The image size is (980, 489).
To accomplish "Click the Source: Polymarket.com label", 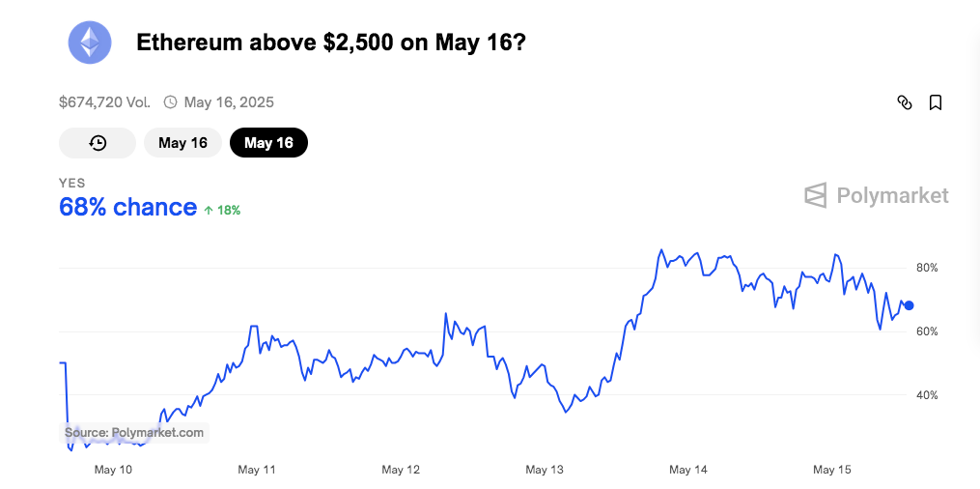I will tap(134, 433).
